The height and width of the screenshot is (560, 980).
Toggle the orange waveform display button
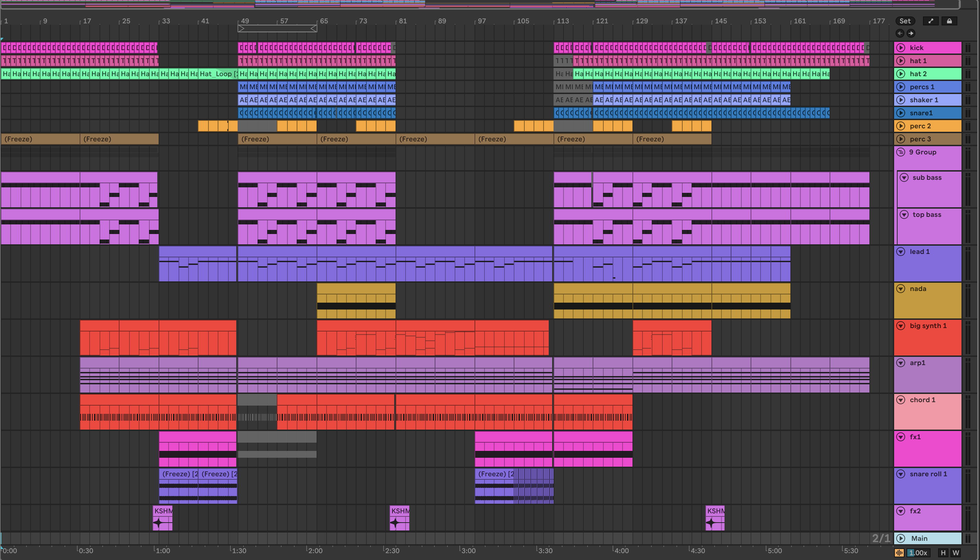pyautogui.click(x=899, y=553)
